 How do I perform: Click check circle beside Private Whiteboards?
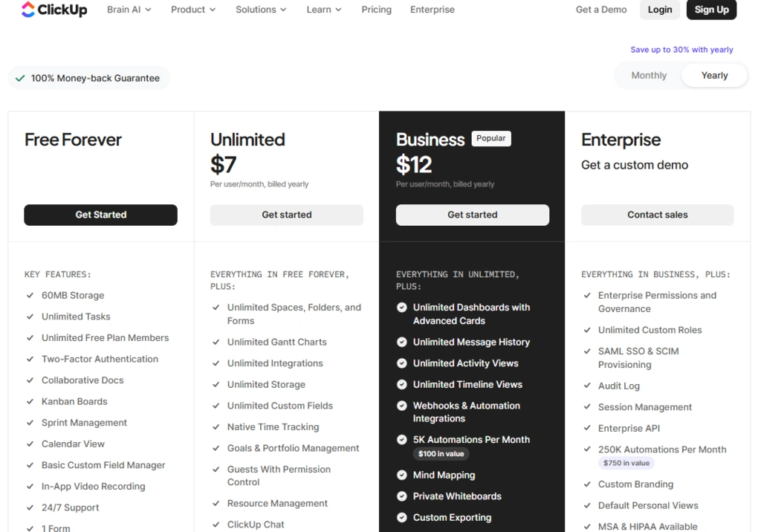click(402, 496)
